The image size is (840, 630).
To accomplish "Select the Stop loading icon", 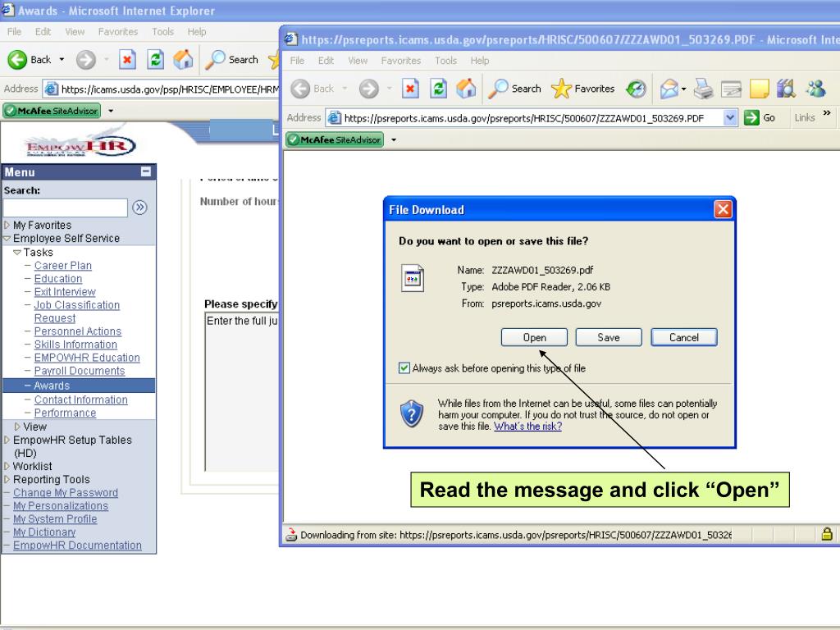I will click(411, 89).
